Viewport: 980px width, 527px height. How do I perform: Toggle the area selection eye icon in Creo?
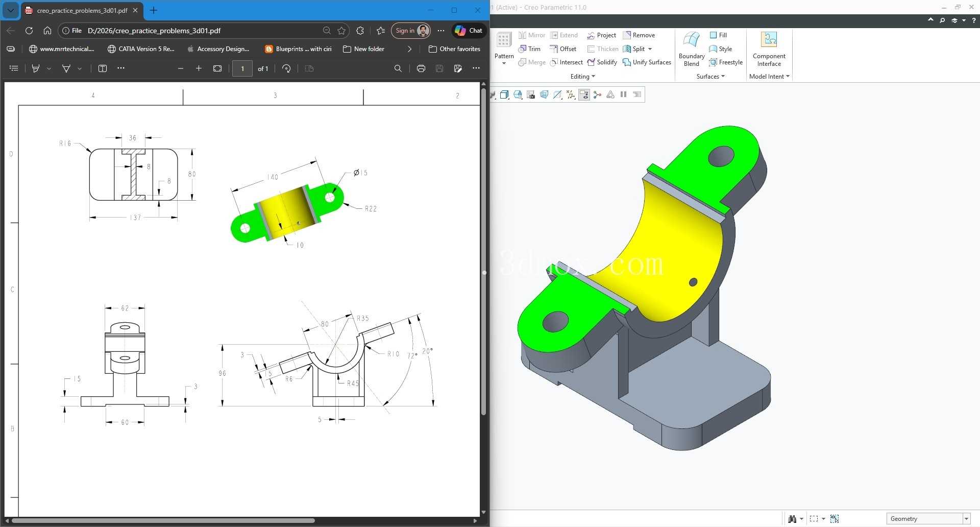point(835,519)
